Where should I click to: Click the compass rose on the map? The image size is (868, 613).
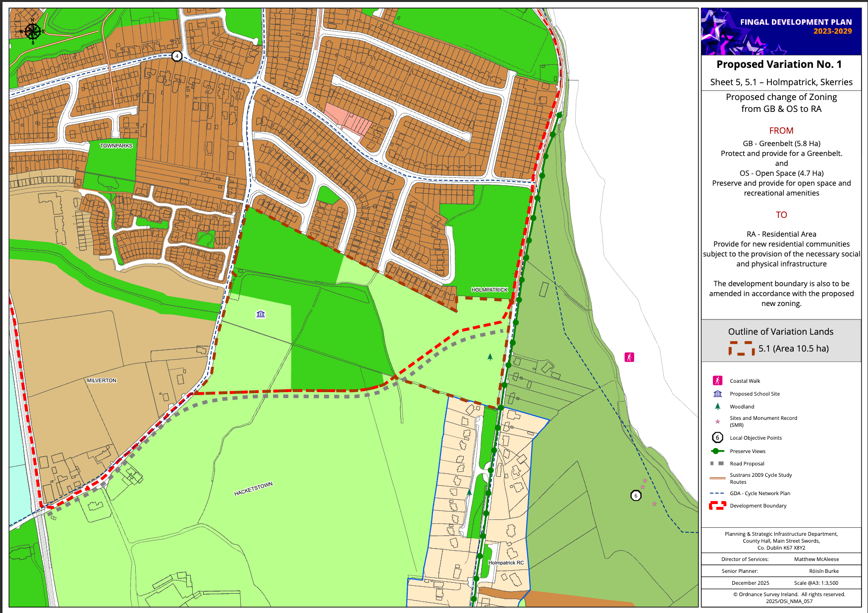(x=32, y=31)
